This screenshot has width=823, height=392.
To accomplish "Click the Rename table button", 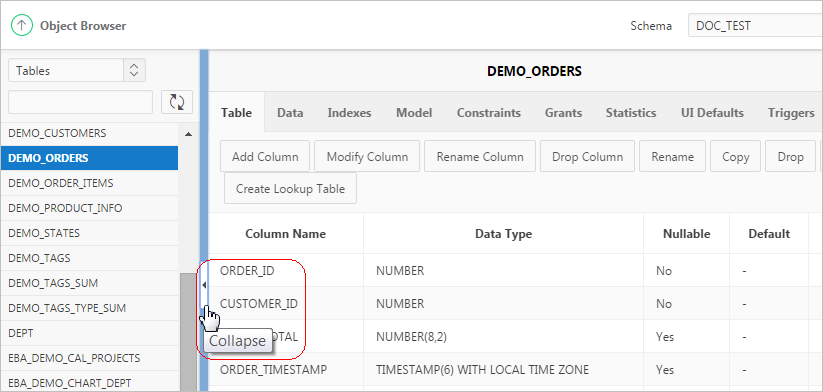I will [x=672, y=156].
